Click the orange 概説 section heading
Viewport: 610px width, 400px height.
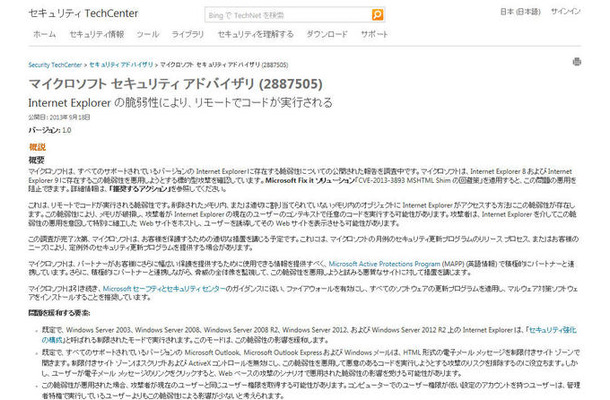point(37,147)
